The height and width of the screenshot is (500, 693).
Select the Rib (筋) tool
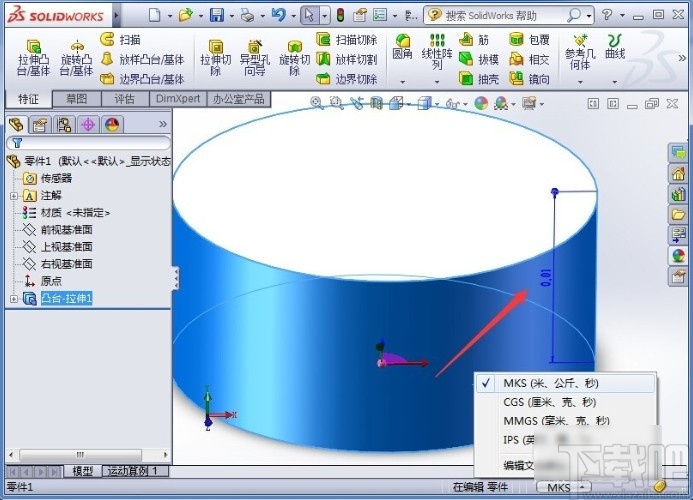click(474, 39)
